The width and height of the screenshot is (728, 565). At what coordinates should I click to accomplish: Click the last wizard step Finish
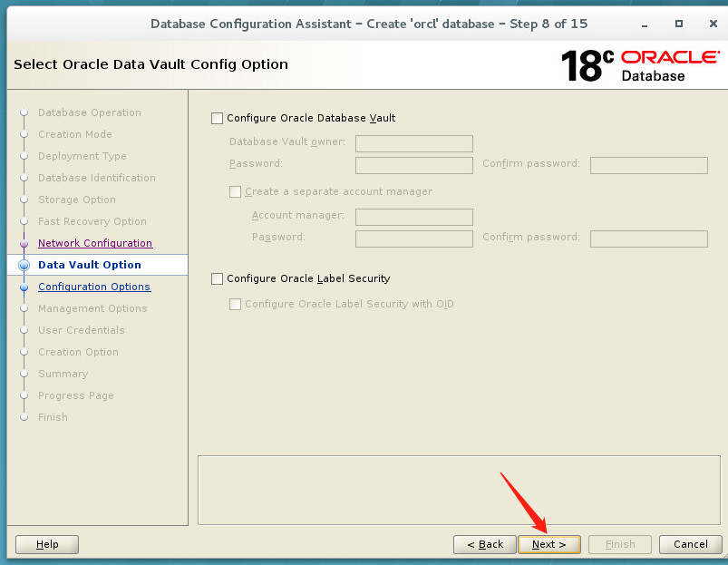click(53, 418)
